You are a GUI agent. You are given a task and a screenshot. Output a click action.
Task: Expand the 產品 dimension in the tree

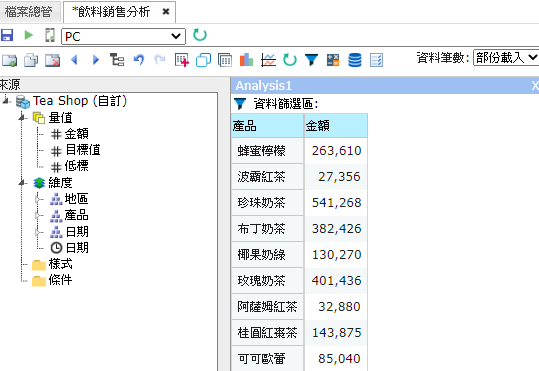38,216
